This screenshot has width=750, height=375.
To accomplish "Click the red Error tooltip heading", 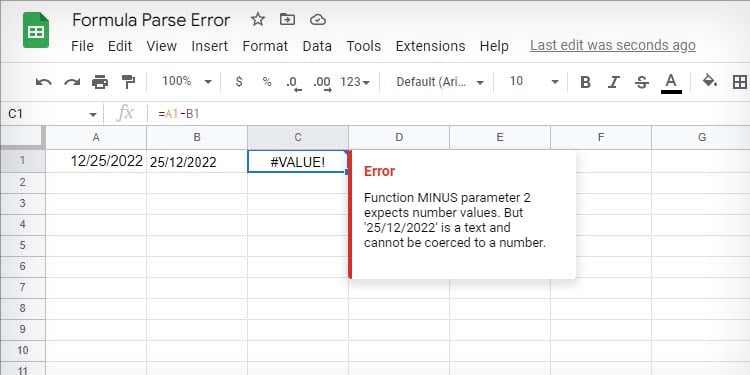I will [379, 171].
